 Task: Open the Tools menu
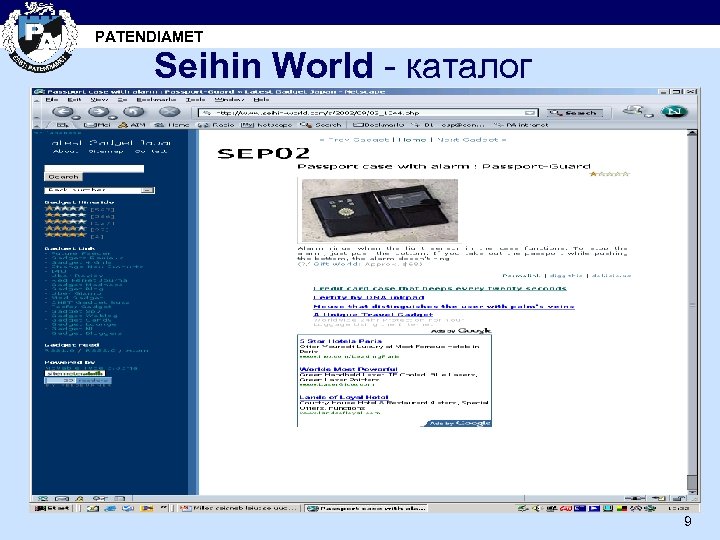pos(198,100)
